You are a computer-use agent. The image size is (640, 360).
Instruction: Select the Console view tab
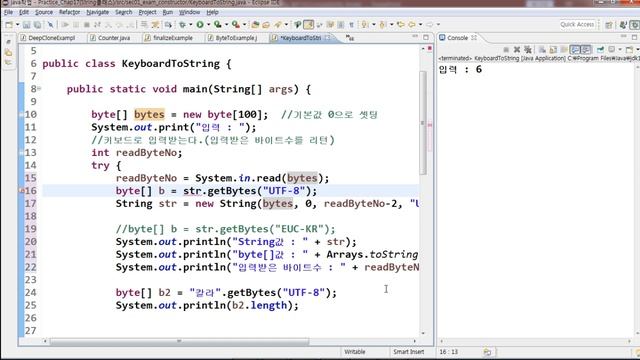[x=457, y=38]
